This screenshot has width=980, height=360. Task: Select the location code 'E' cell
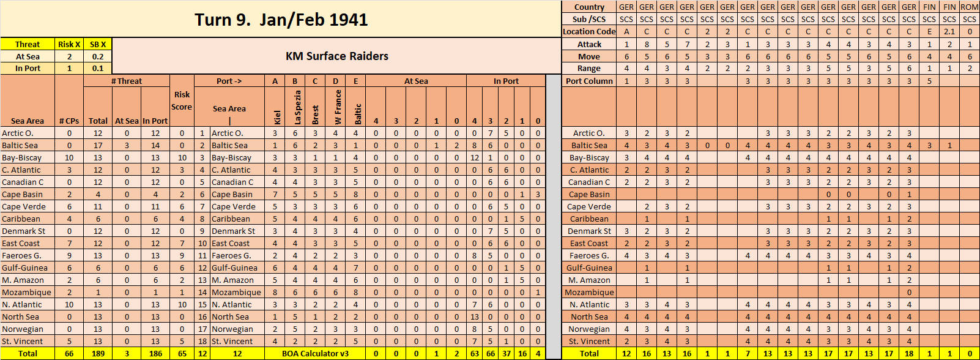929,31
